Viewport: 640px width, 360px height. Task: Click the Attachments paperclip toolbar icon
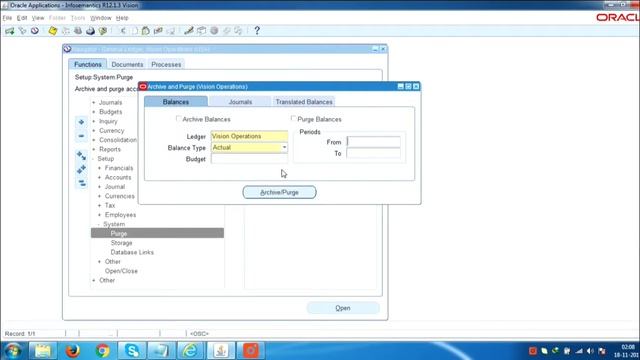coord(226,31)
